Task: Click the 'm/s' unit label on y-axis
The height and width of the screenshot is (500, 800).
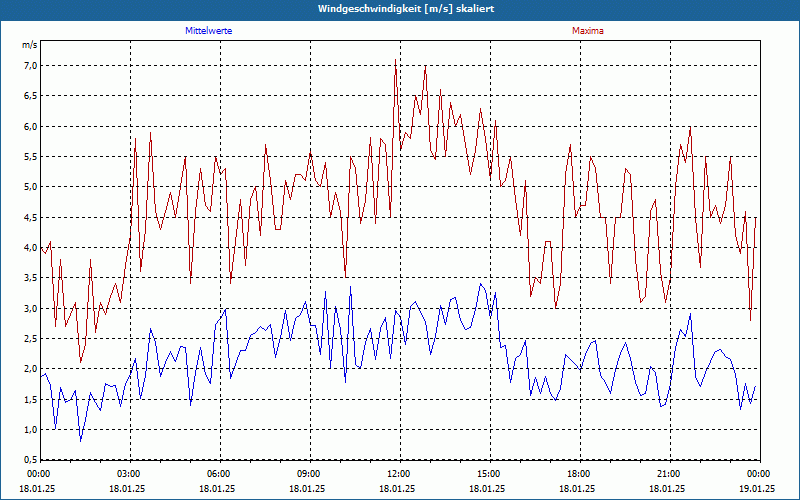Action: coord(30,45)
